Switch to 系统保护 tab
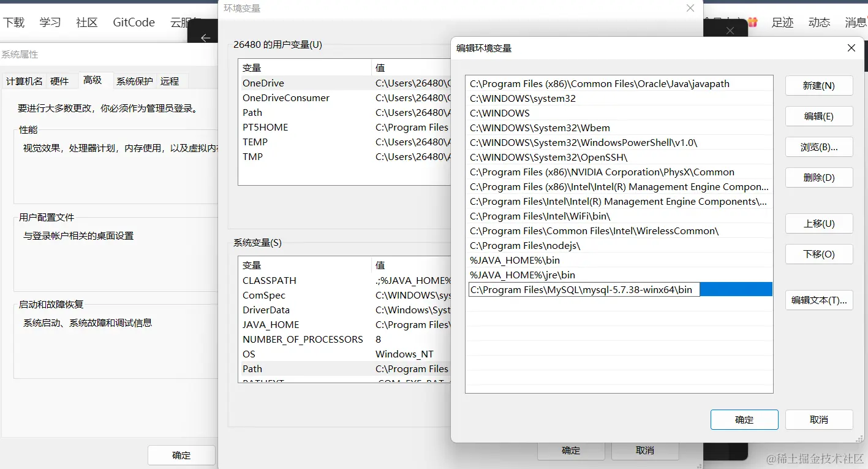This screenshot has width=868, height=469. point(135,81)
